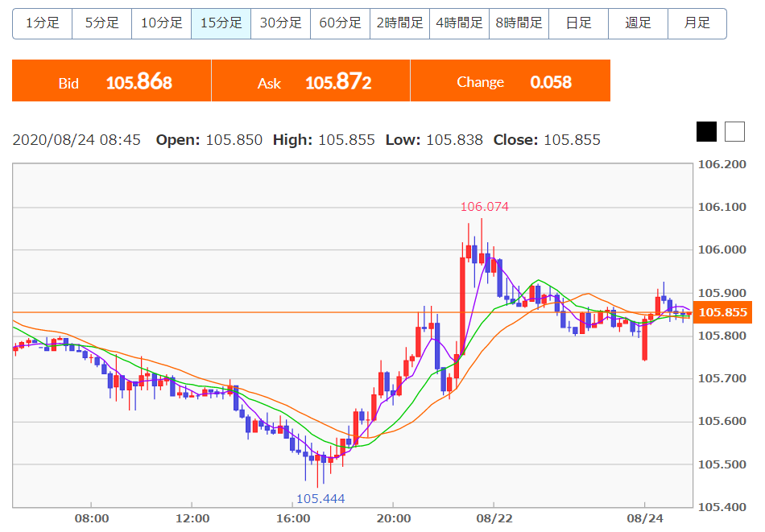Select the black chart theme swatch
765x532 pixels.
706,132
